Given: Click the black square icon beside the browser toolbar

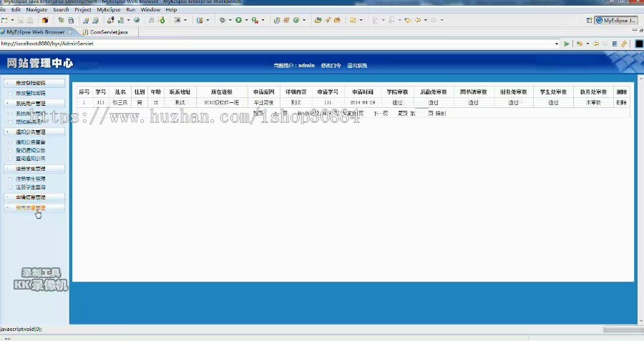Looking at the screenshot, I should point(639,44).
